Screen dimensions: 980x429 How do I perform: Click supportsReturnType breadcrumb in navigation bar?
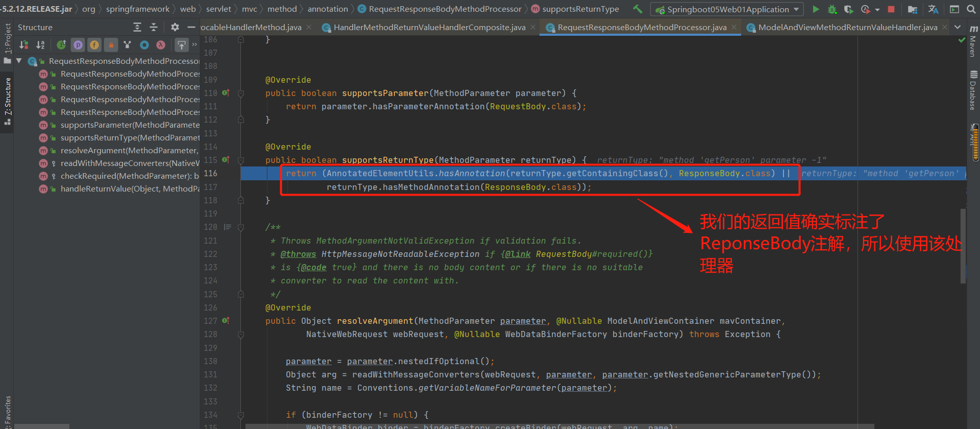click(x=575, y=9)
